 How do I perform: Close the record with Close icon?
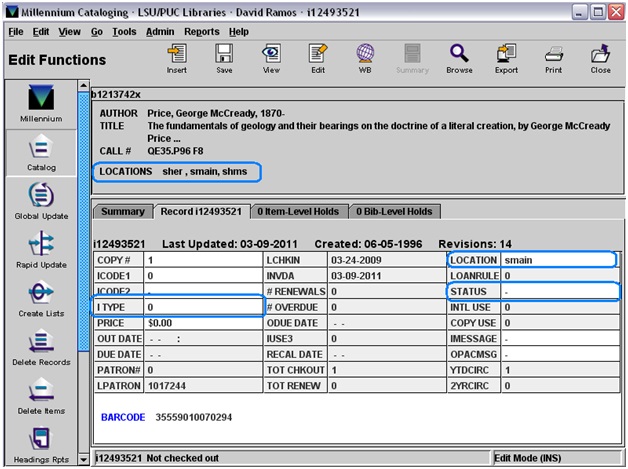600,58
